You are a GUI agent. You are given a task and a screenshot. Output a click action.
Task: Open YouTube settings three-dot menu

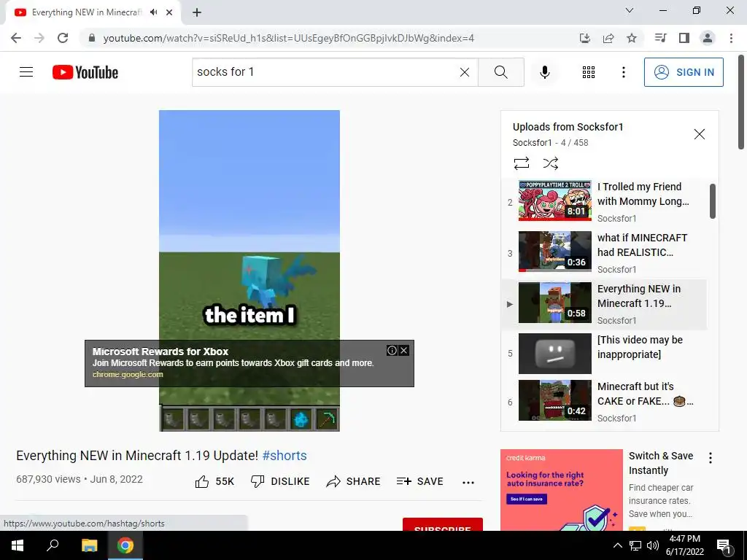[x=624, y=72]
